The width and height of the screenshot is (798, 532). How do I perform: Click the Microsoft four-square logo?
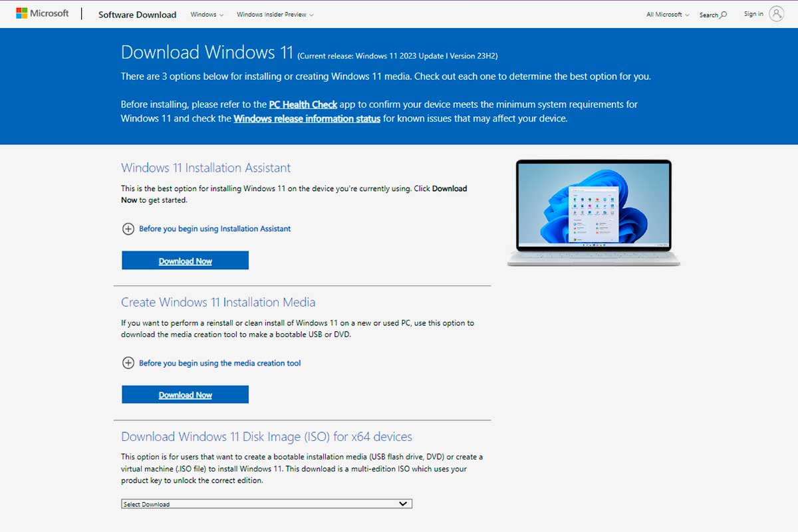pyautogui.click(x=23, y=13)
